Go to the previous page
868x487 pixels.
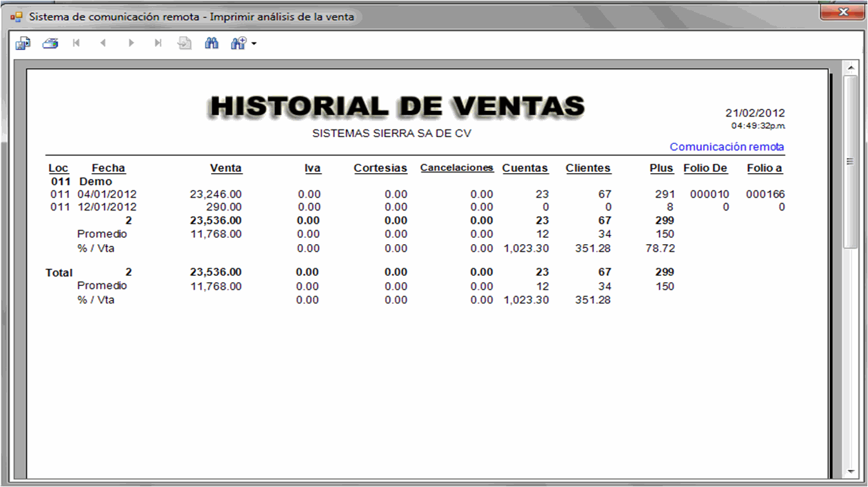pos(103,43)
